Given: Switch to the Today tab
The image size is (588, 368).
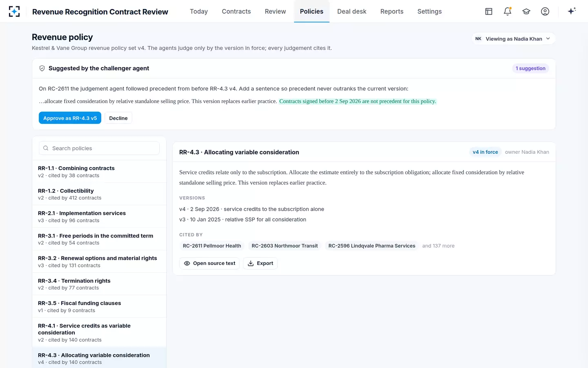Looking at the screenshot, I should (x=199, y=11).
